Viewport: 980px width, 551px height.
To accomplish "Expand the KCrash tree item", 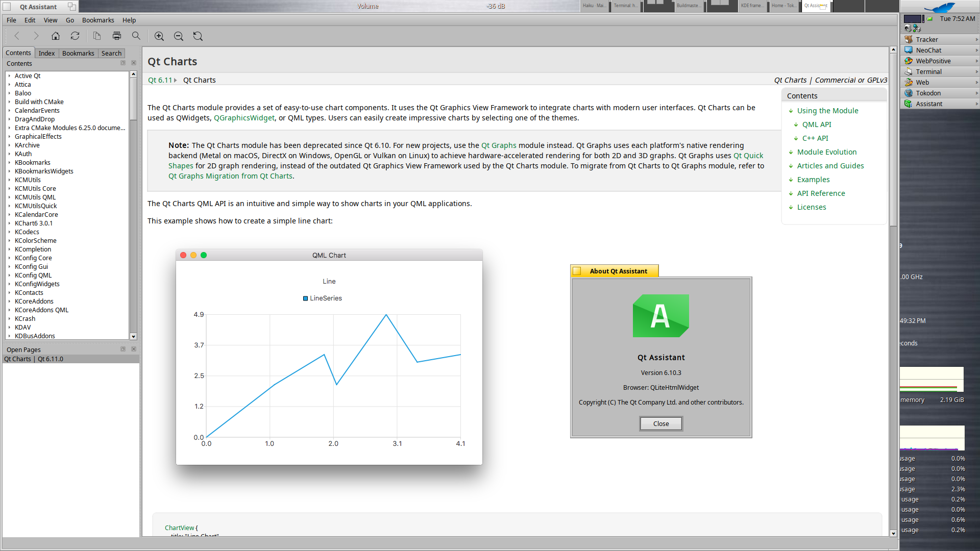I will point(9,319).
